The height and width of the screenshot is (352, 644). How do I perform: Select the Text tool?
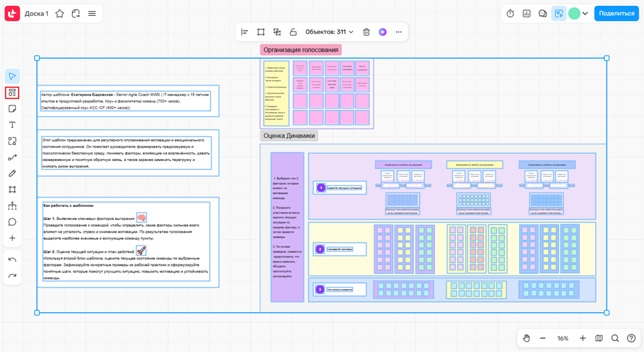pos(12,125)
